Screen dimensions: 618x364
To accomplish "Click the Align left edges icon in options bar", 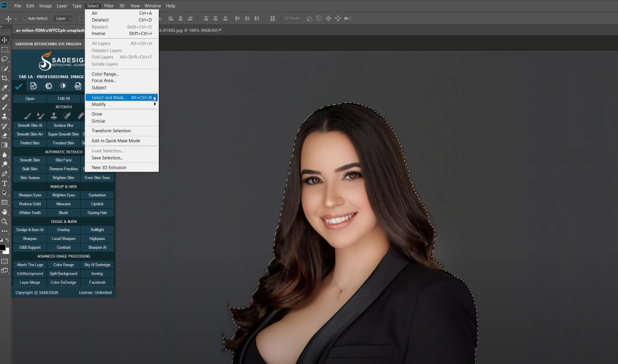I will (x=171, y=18).
